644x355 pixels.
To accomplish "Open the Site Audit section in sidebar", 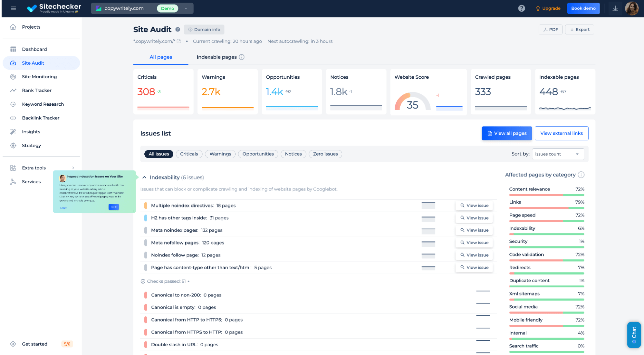I will tap(33, 63).
